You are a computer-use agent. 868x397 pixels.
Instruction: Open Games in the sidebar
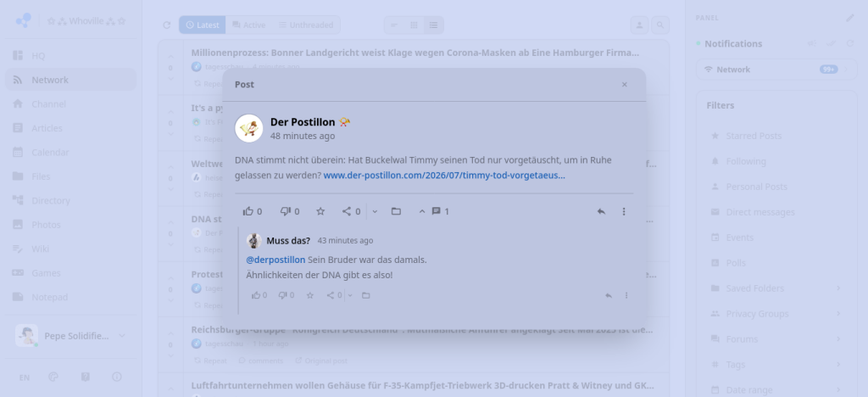pyautogui.click(x=71, y=272)
